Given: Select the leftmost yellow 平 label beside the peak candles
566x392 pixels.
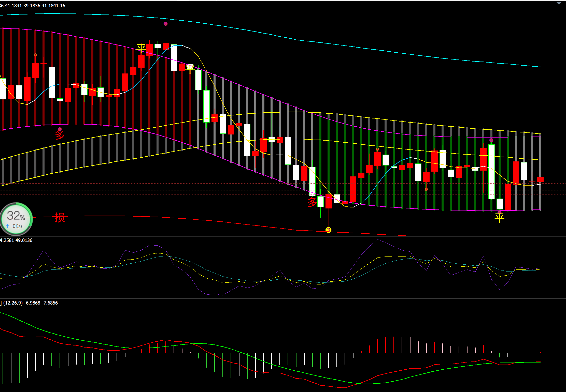Looking at the screenshot, I should point(141,48).
